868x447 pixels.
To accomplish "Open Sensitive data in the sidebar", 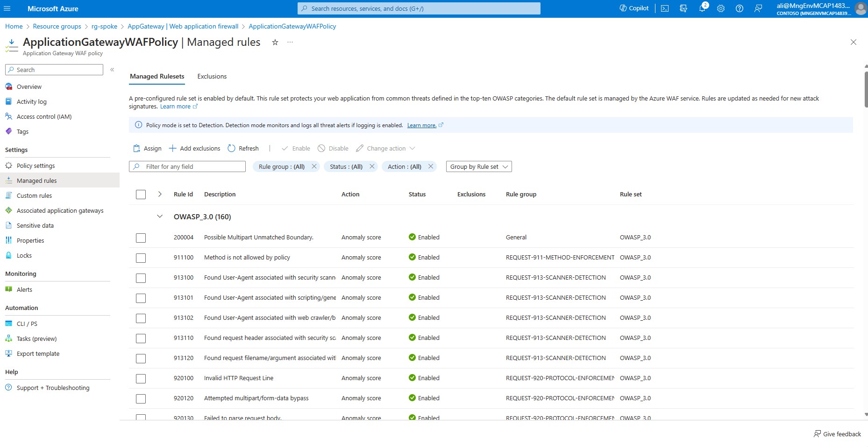I will (35, 225).
